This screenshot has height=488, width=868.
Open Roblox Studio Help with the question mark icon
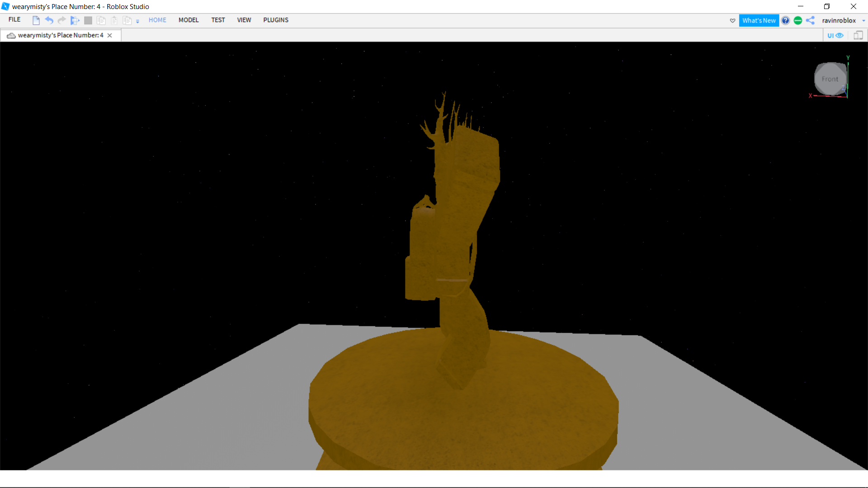(x=786, y=20)
